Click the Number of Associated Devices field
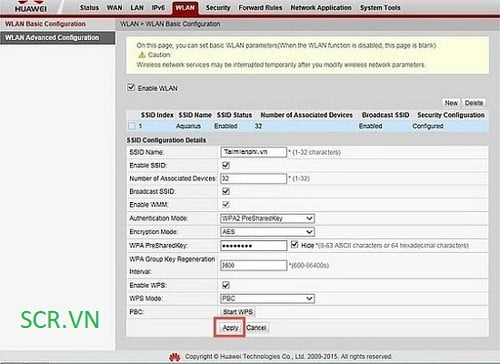Screen dimensions: 500x364 [253, 178]
